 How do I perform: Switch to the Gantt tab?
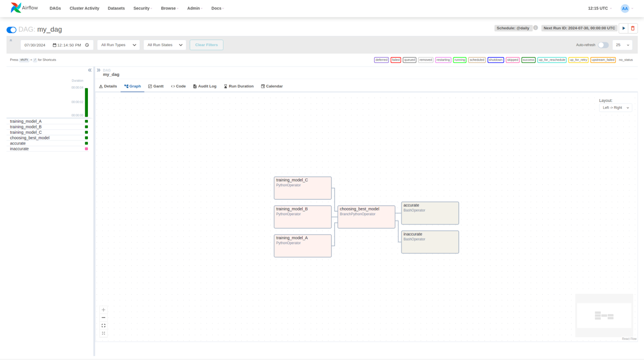[x=156, y=86]
